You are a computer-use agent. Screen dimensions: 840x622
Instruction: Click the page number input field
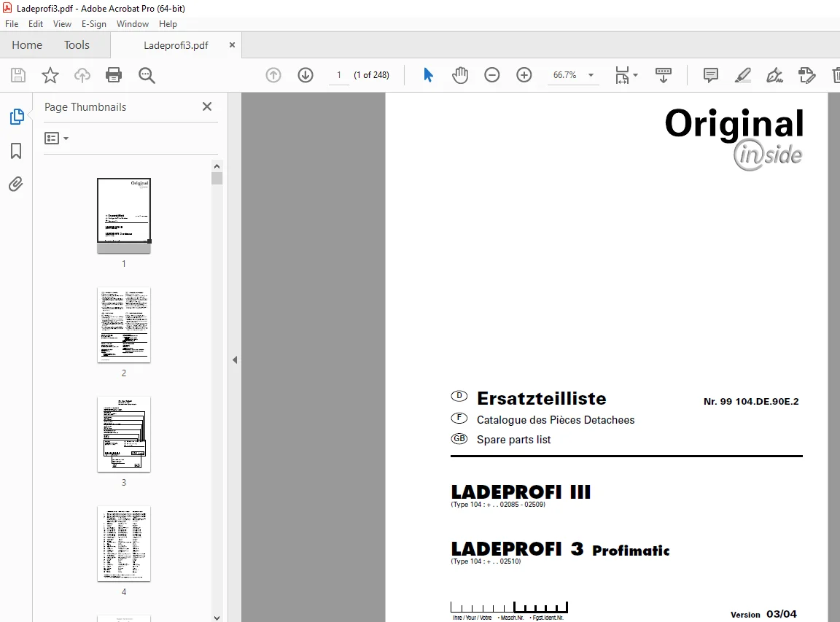[x=338, y=75]
